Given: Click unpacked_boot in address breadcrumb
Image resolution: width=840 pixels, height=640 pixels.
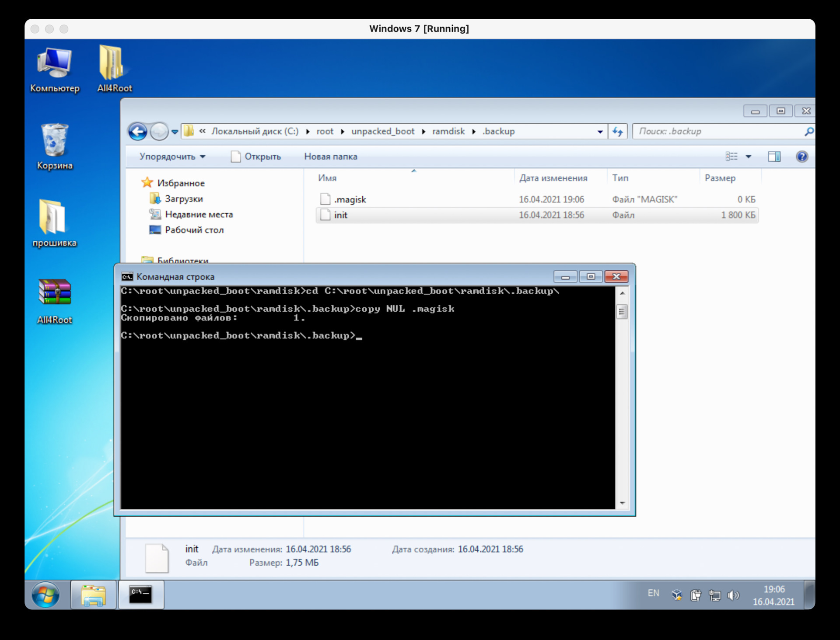Looking at the screenshot, I should pos(383,131).
